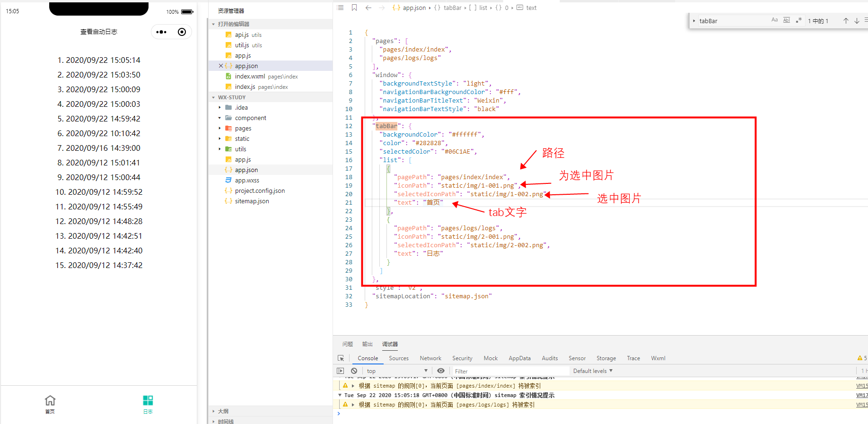868x424 pixels.
Task: Expand the .idea folder
Action: pos(219,108)
